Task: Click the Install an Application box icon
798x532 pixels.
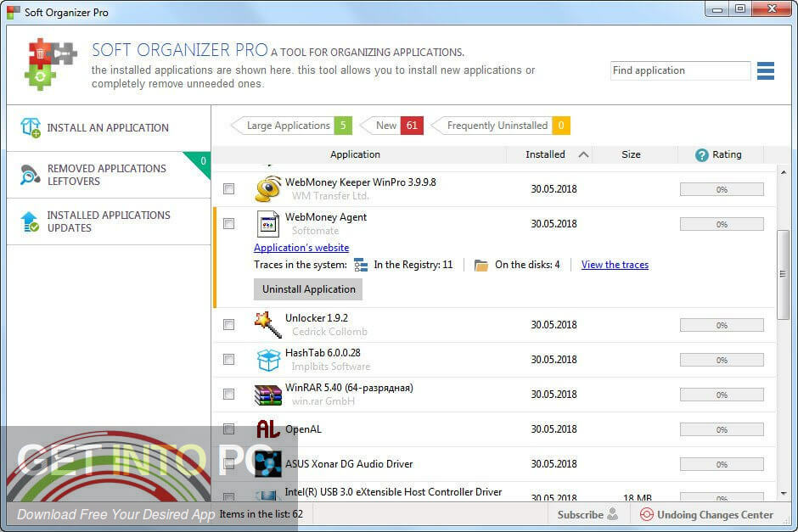Action: pyautogui.click(x=31, y=127)
